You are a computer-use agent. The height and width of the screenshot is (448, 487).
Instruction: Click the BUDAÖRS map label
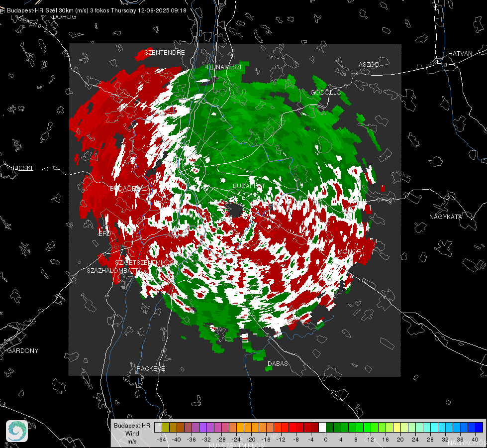pos(125,188)
